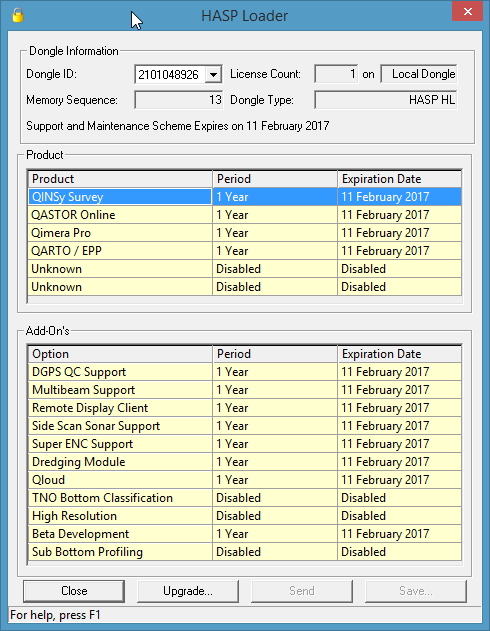Open the Upgrade... dialog
The height and width of the screenshot is (631, 490).
pos(188,591)
